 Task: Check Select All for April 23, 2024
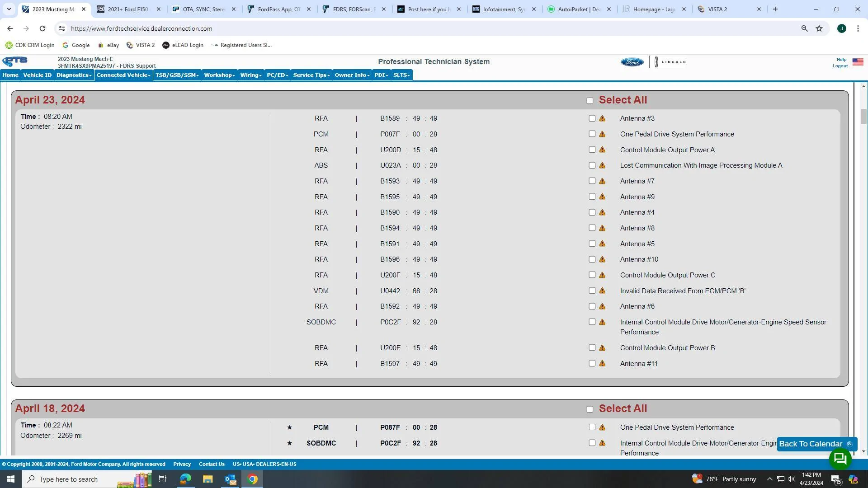(590, 101)
